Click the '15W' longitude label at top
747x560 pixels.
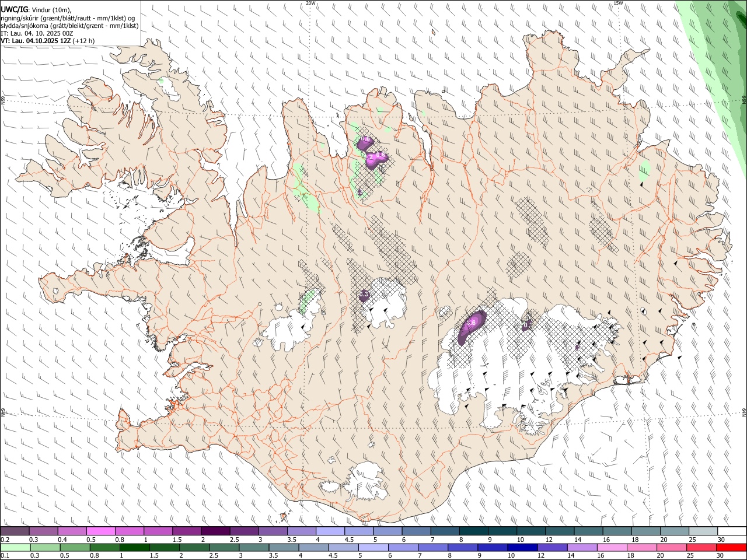[x=618, y=3]
